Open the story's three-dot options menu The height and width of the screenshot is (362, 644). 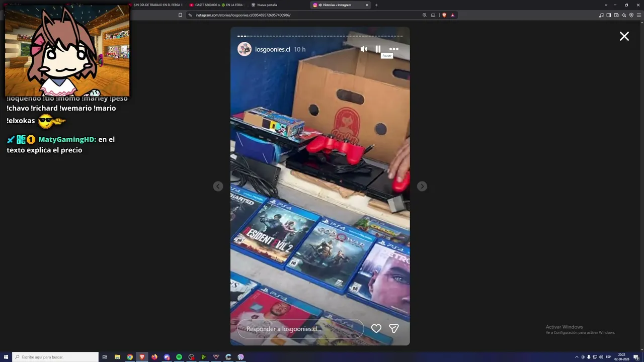[x=394, y=49]
